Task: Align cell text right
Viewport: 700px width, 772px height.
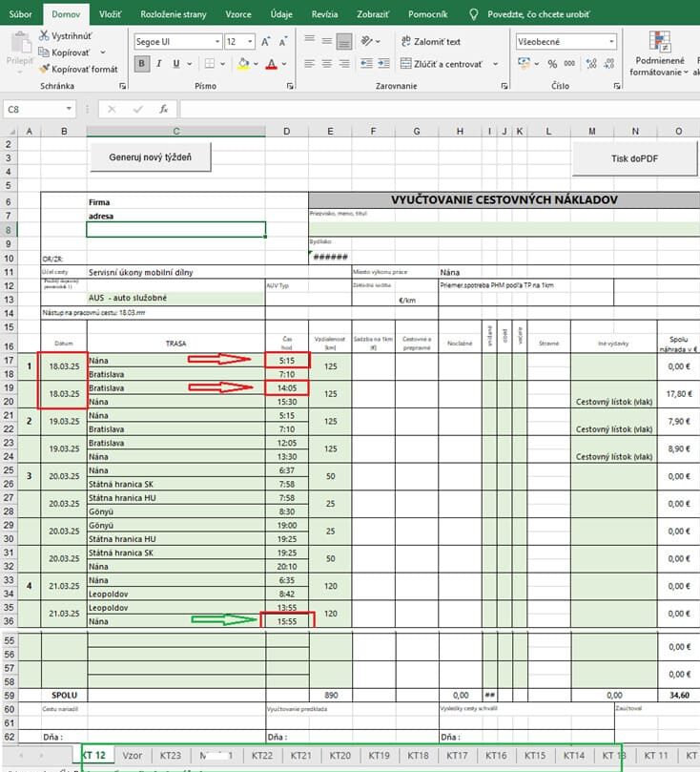Action: (344, 64)
